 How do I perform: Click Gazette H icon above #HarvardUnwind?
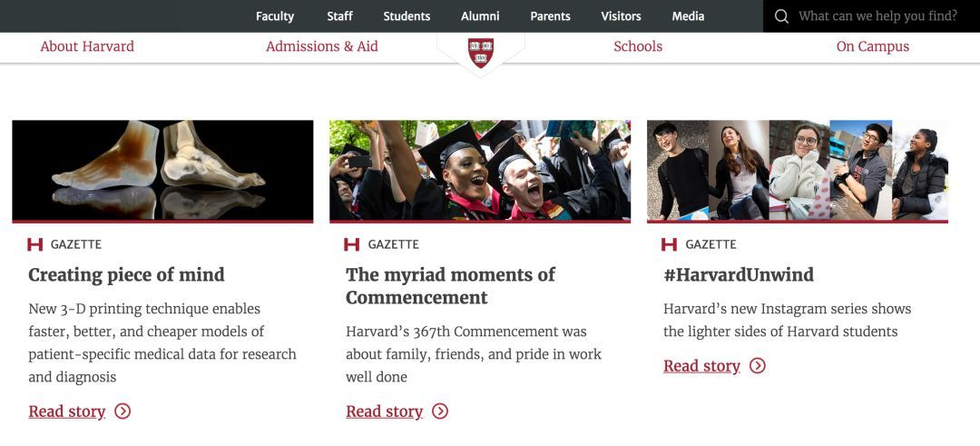pos(670,244)
